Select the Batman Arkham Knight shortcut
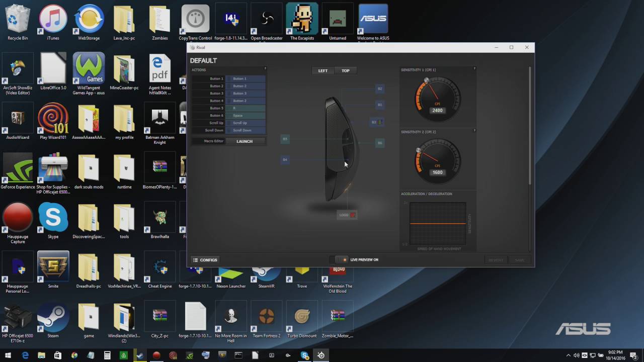Image resolution: width=644 pixels, height=362 pixels. pos(159,124)
